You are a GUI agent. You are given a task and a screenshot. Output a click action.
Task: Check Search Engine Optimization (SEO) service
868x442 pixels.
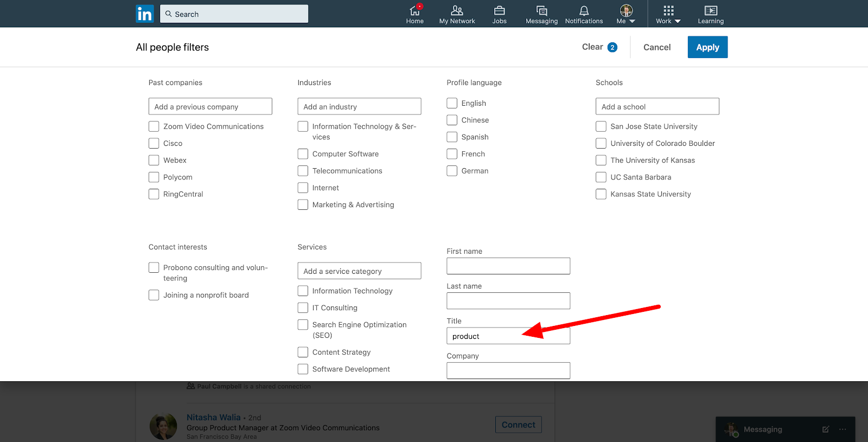(303, 324)
